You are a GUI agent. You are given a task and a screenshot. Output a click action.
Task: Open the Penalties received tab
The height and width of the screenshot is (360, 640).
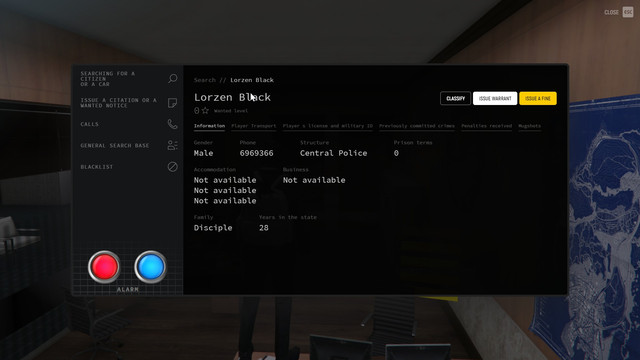[x=487, y=126]
